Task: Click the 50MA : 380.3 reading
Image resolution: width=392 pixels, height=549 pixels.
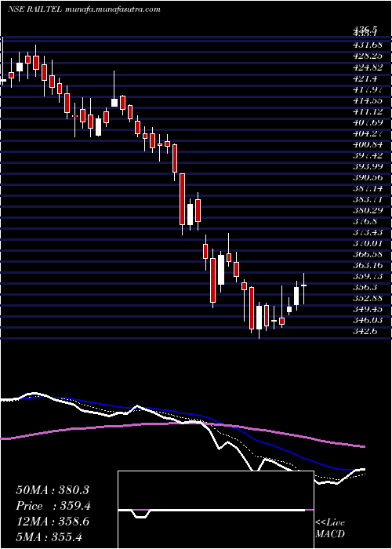Action: [x=53, y=489]
